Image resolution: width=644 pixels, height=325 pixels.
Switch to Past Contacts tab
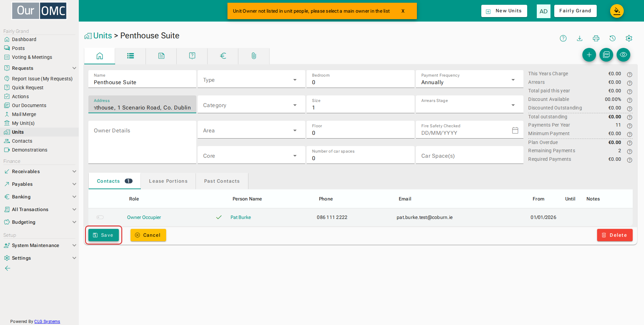(222, 181)
